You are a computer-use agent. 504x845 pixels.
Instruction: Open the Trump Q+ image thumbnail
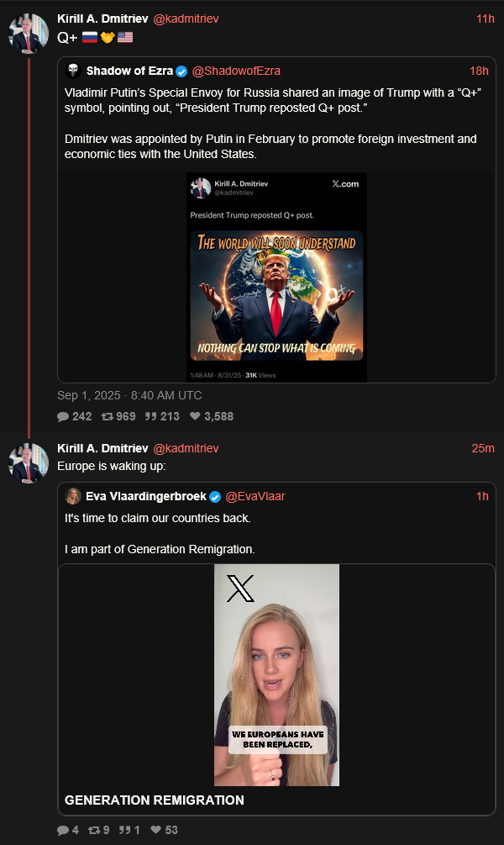pos(276,277)
